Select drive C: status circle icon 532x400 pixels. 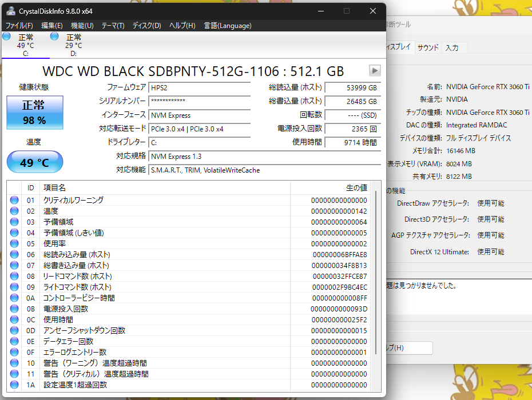pyautogui.click(x=6, y=36)
